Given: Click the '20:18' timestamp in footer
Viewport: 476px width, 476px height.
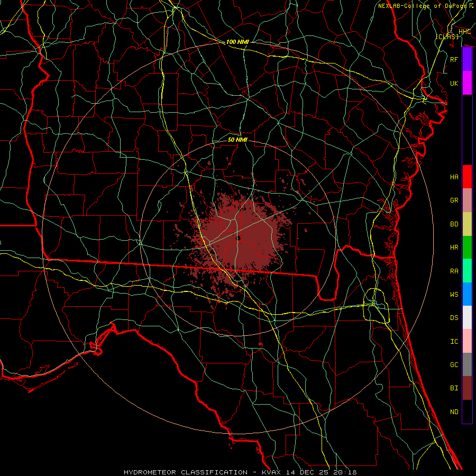Looking at the screenshot, I should pos(344,472).
